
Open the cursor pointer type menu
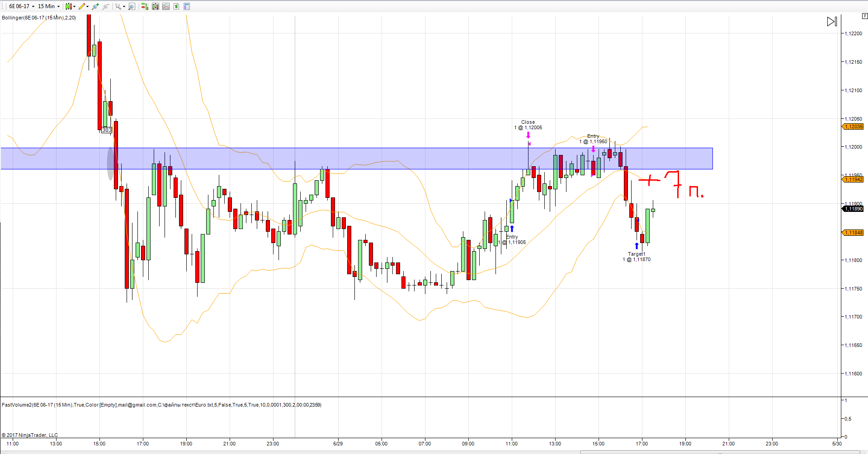click(120, 6)
